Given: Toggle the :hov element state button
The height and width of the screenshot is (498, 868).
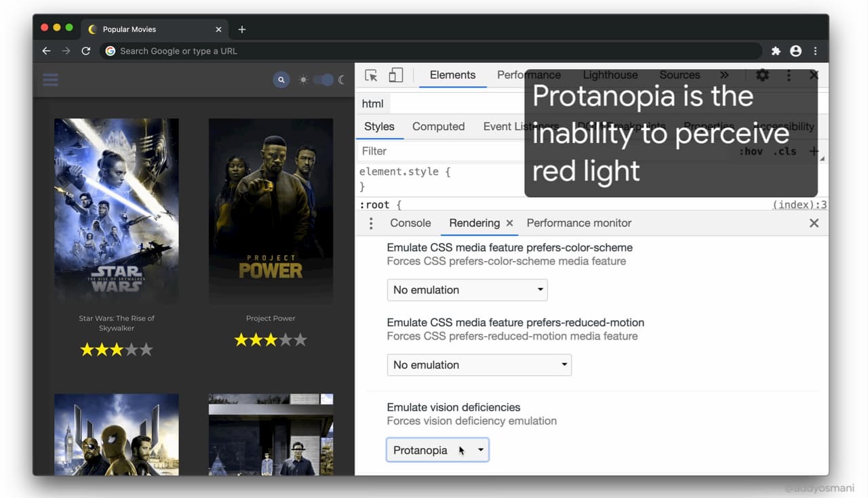Looking at the screenshot, I should point(751,151).
